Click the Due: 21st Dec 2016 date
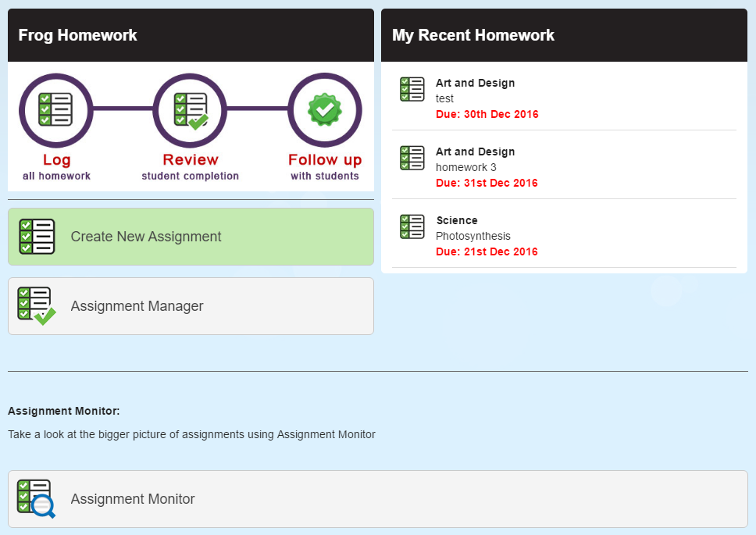The image size is (756, 535). tap(487, 251)
